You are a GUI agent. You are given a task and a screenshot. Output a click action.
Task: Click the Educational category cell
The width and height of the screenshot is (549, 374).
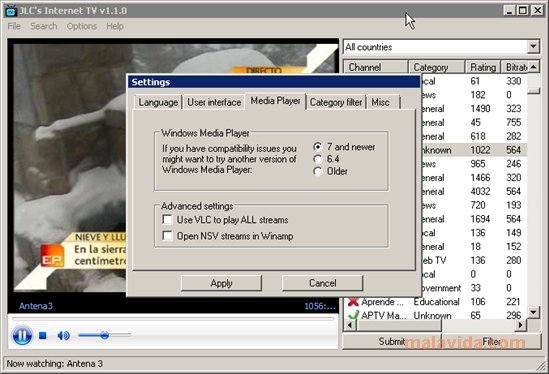click(436, 302)
